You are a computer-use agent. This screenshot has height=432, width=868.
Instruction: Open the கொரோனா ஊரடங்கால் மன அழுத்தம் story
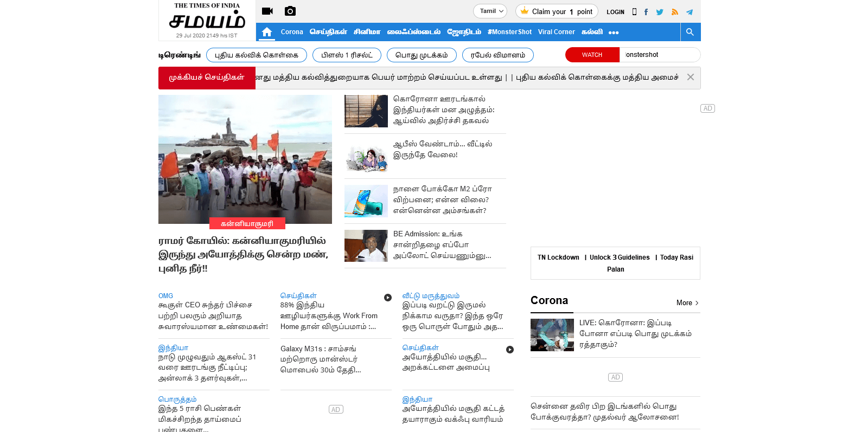click(444, 110)
